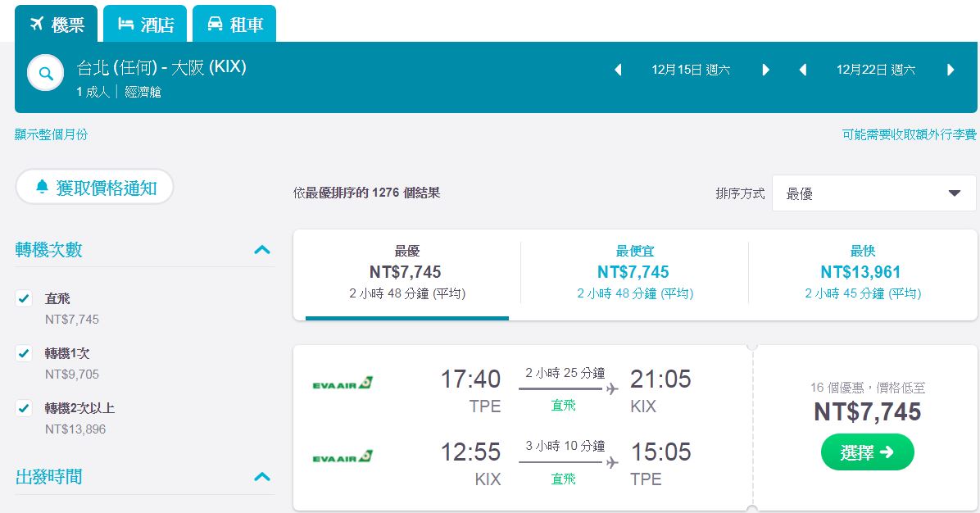The height and width of the screenshot is (513, 980).
Task: Move return date earlier than 12月22日
Action: [x=804, y=70]
